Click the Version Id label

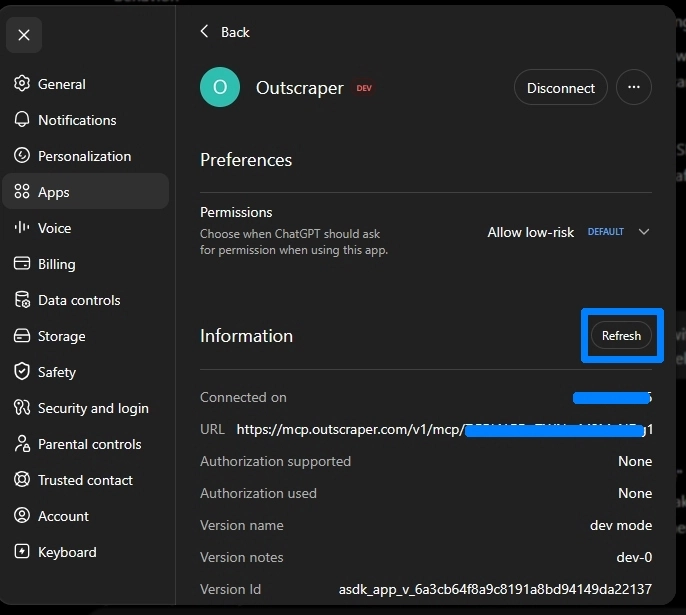(231, 589)
